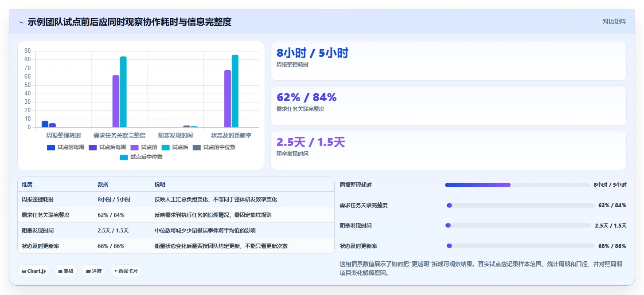Click the Chart.js tag chip
This screenshot has width=644, height=295.
(x=34, y=271)
